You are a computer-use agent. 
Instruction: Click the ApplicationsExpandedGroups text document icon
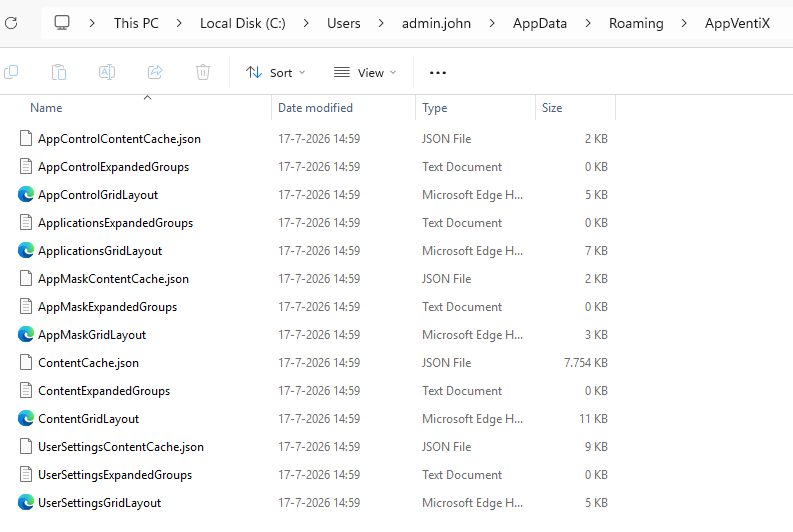pos(26,223)
